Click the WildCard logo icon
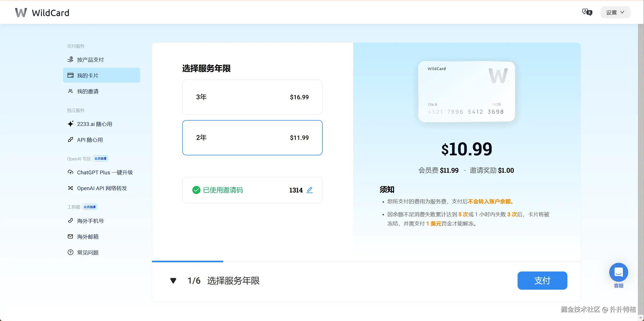Image resolution: width=644 pixels, height=321 pixels. (21, 13)
